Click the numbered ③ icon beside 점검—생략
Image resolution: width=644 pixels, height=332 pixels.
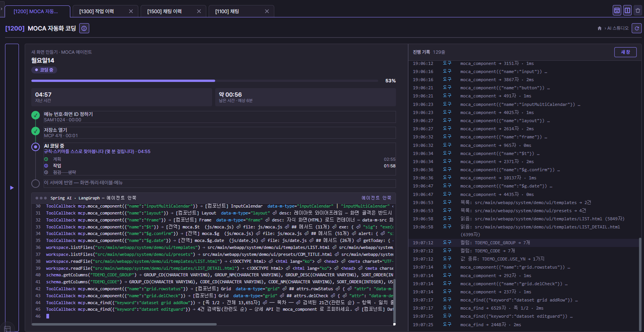pyautogui.click(x=46, y=172)
